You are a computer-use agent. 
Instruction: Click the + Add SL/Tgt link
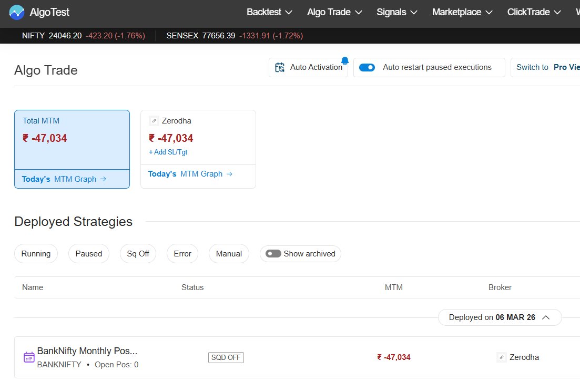click(168, 152)
